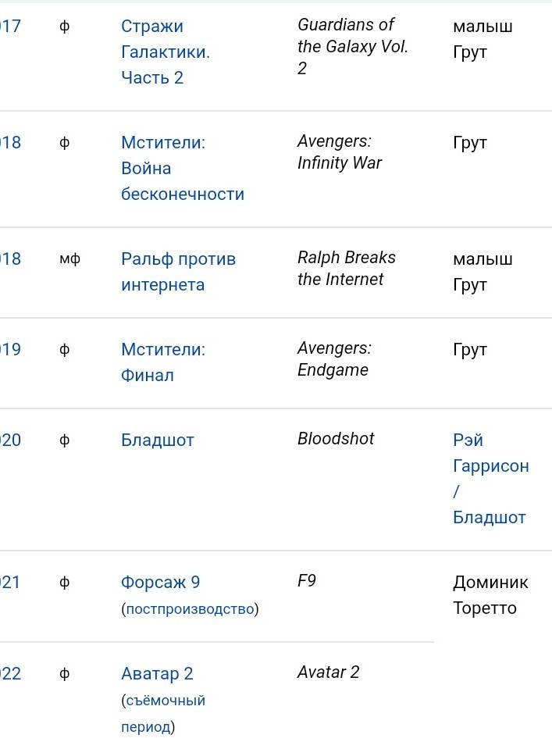Image resolution: width=552 pixels, height=756 pixels.
Task: Open Бладшот film link in title column
Action: (x=157, y=440)
